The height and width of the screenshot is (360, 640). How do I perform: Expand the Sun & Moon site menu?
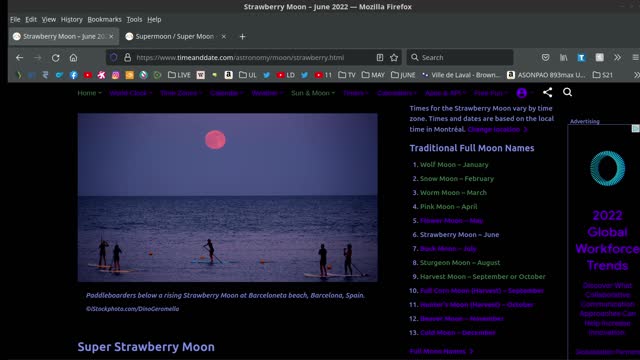click(x=313, y=93)
